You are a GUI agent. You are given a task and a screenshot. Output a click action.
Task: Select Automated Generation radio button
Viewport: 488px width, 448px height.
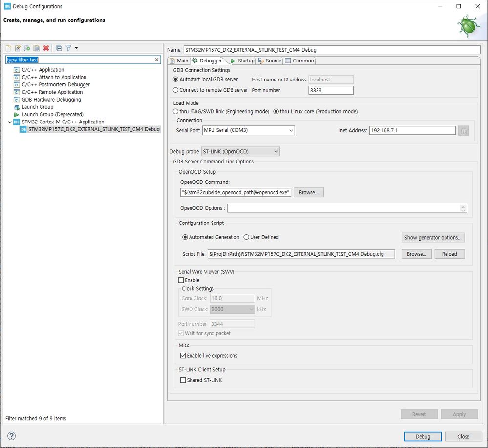point(211,237)
